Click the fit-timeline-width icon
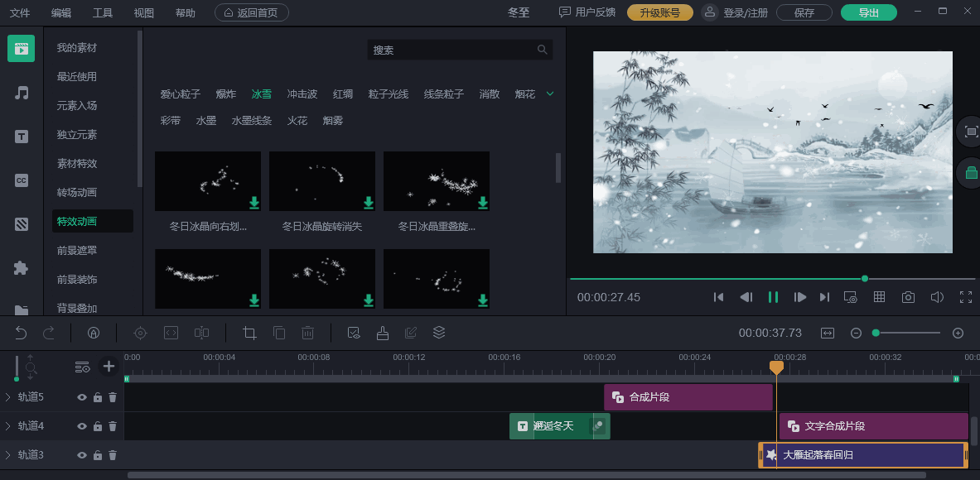This screenshot has width=980, height=480. (x=828, y=334)
